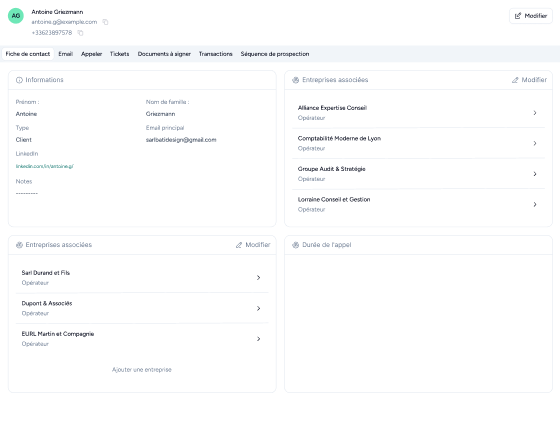The height and width of the screenshot is (422, 560).
Task: Expand Sarl Durand et Fils chevron
Action: click(259, 278)
